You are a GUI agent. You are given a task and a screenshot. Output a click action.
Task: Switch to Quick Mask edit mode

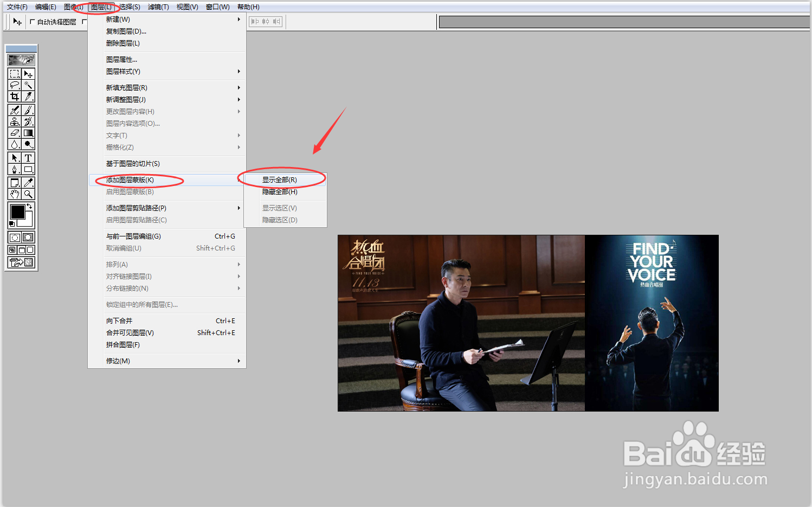pos(28,238)
